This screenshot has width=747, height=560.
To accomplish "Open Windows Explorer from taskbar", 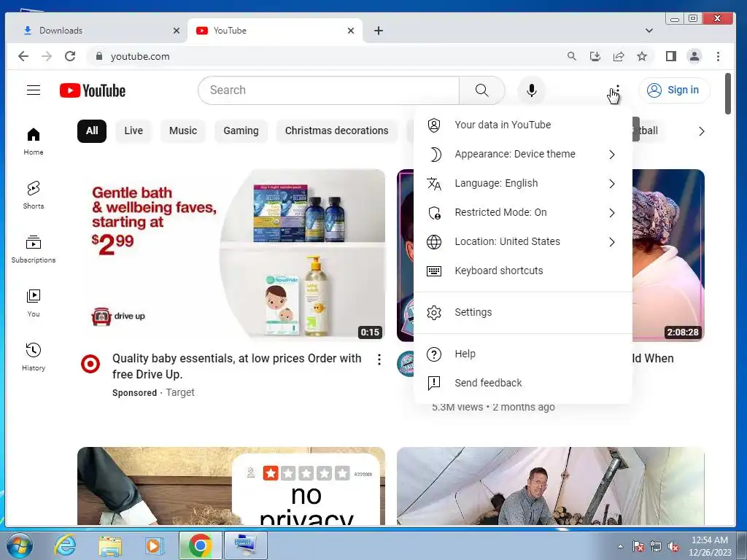I will click(x=110, y=545).
